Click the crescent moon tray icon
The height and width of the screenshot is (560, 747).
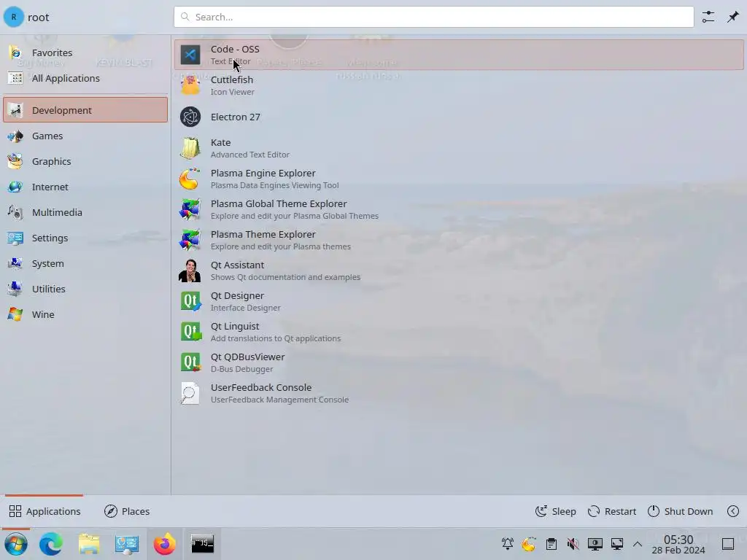coord(529,544)
